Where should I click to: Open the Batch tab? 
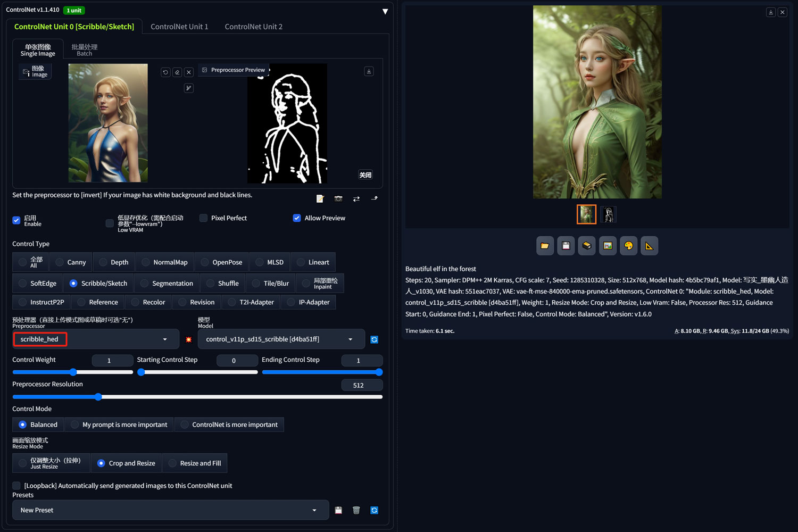(x=85, y=50)
